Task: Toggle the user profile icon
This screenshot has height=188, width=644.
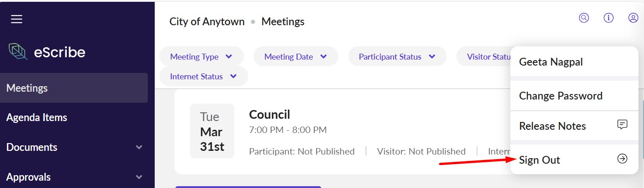Action: pos(633,18)
